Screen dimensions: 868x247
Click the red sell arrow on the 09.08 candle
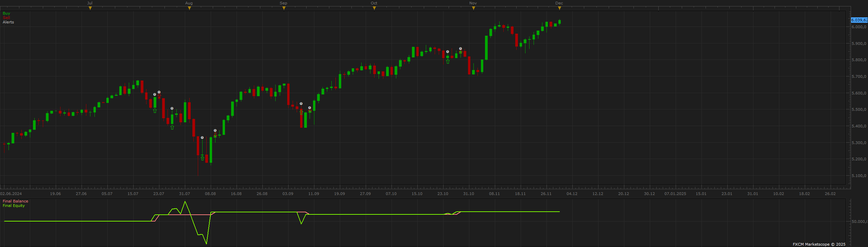click(x=215, y=135)
